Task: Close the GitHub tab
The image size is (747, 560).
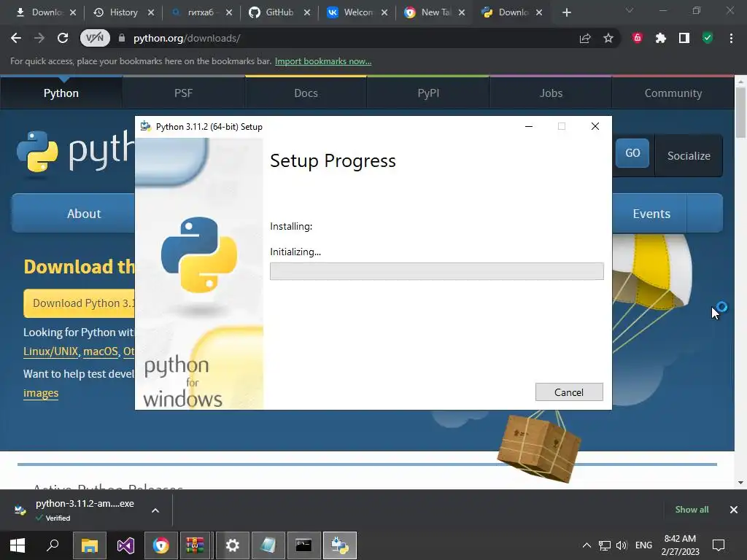Action: pos(307,12)
